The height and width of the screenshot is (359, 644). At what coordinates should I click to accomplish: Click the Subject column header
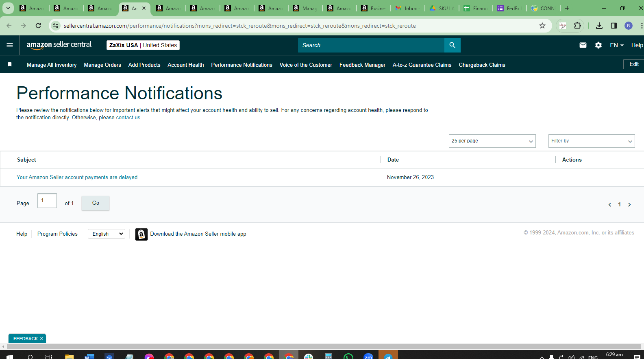pyautogui.click(x=26, y=160)
